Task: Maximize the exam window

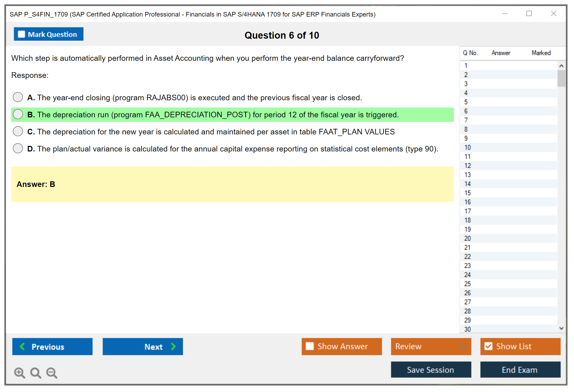Action: click(x=529, y=14)
